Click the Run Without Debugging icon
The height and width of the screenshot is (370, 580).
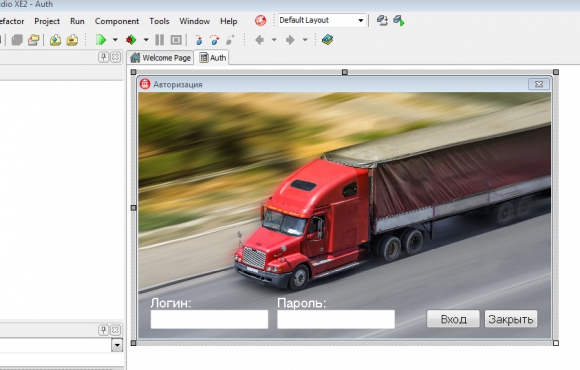[x=131, y=40]
